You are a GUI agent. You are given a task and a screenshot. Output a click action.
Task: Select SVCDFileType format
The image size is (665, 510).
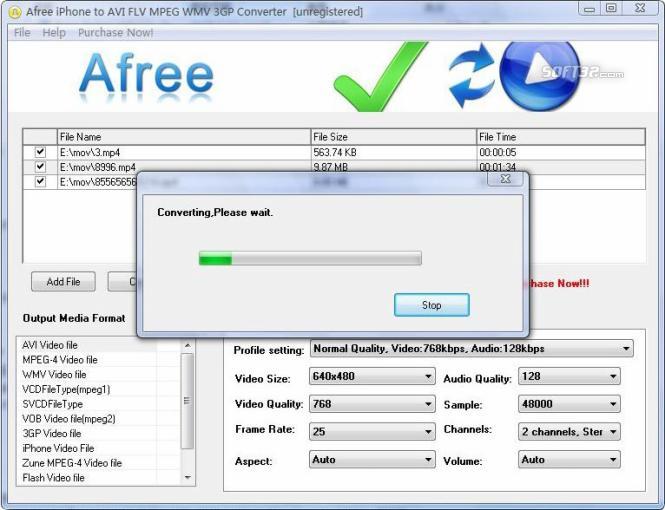pyautogui.click(x=52, y=404)
